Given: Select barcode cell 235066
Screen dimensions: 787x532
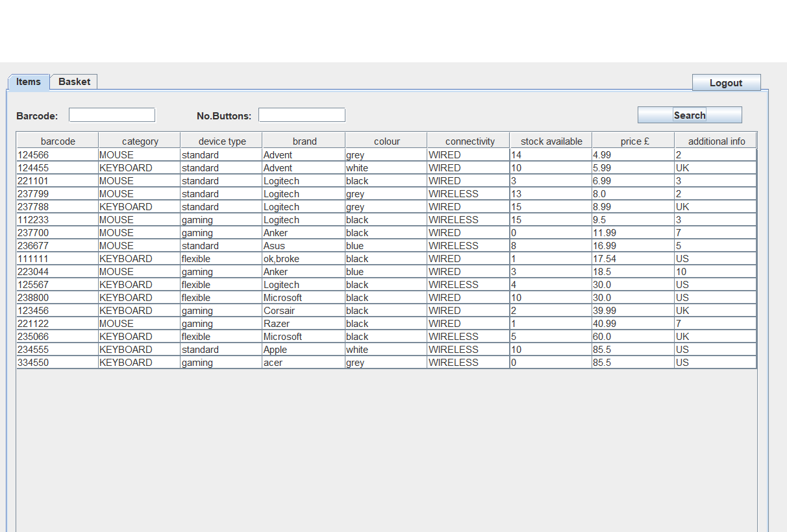Looking at the screenshot, I should coord(57,337).
